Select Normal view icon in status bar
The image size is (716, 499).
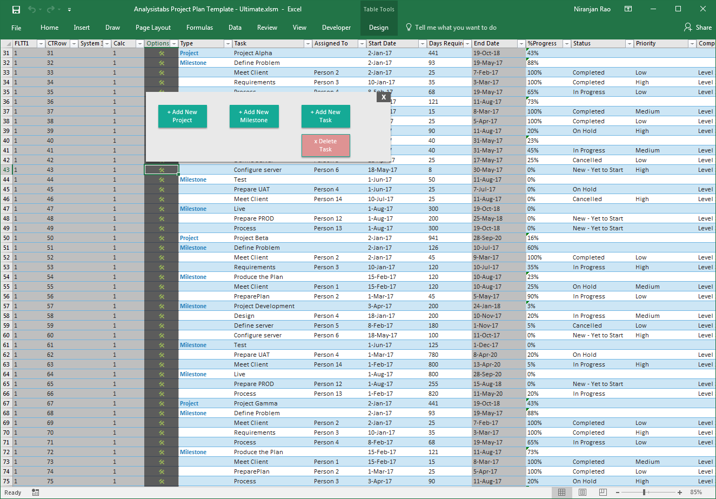(562, 492)
